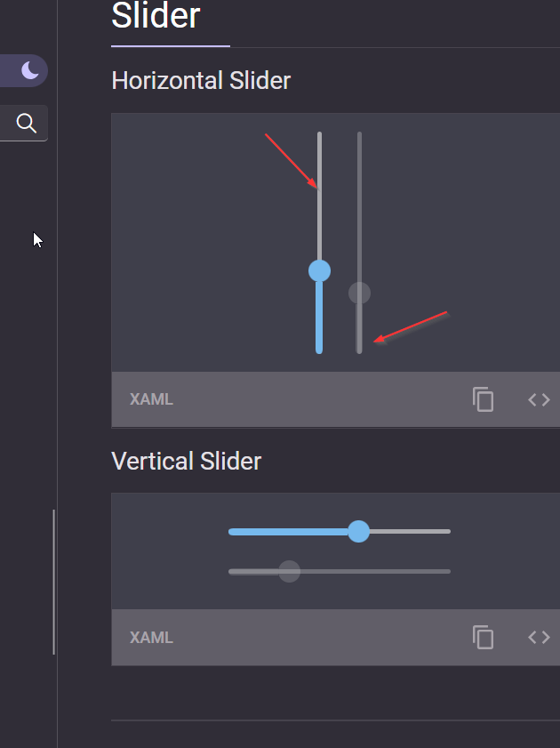560x748 pixels.
Task: Select the Slider page title
Action: click(x=156, y=16)
